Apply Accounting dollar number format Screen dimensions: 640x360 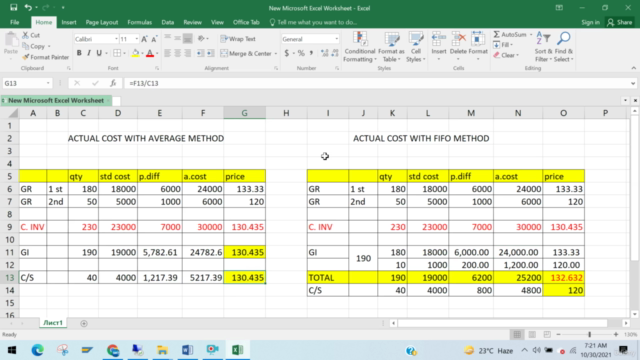287,53
